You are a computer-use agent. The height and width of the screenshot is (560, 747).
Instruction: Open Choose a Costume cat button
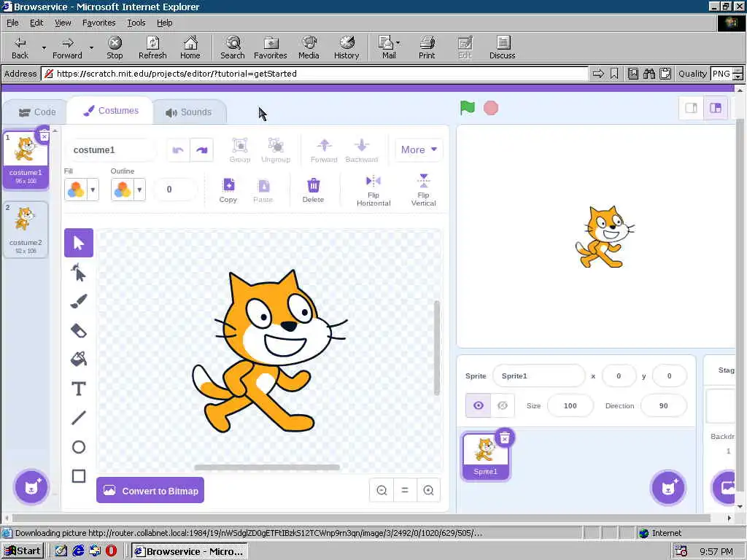(x=31, y=486)
